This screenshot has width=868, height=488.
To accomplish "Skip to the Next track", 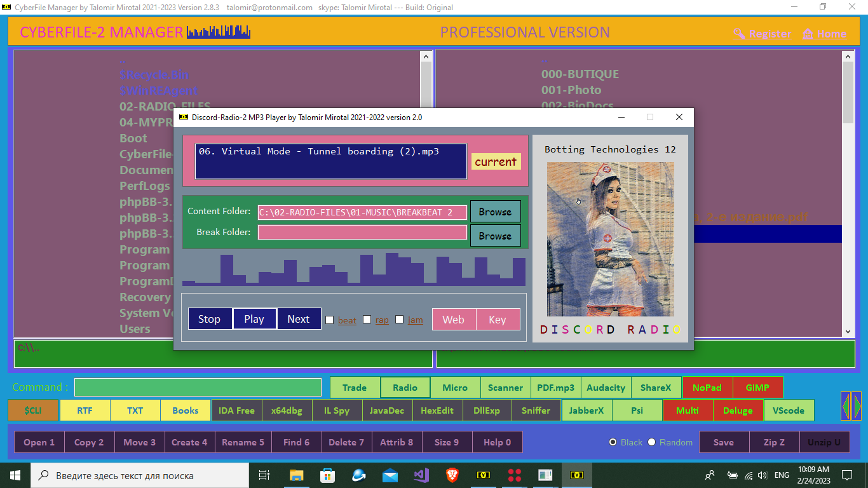I will tap(299, 319).
